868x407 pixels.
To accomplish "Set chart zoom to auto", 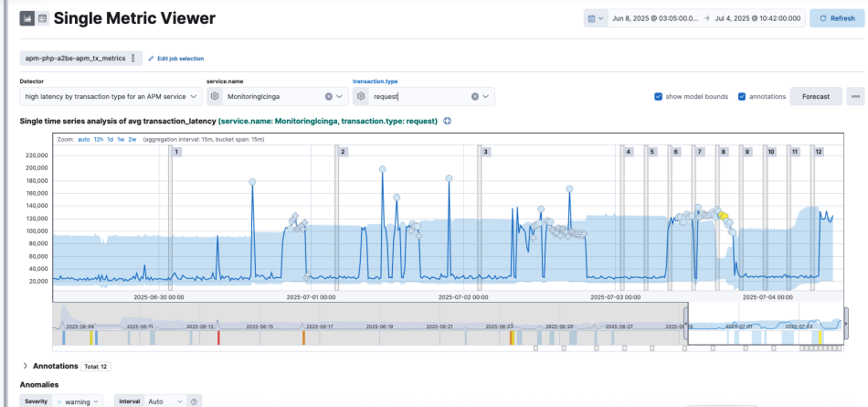I will click(x=83, y=139).
